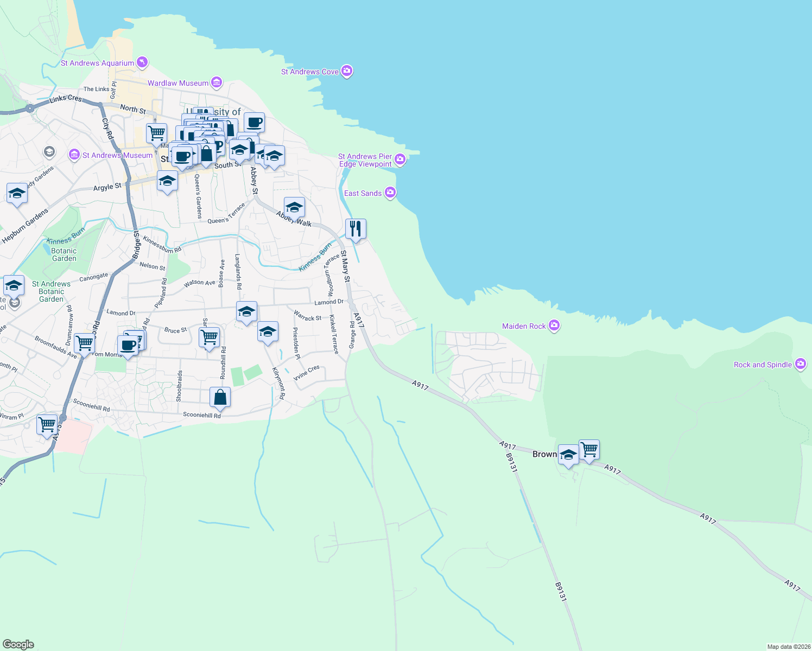Select the shopping cart marker near Broomfaulds Ave

tap(84, 344)
